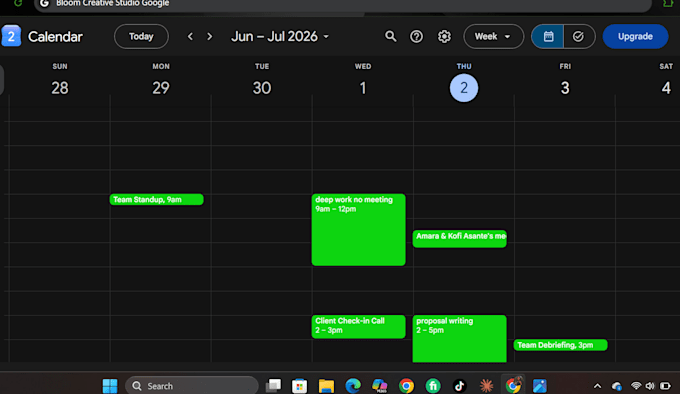Image resolution: width=680 pixels, height=394 pixels.
Task: Click the Upgrade button
Action: (635, 36)
